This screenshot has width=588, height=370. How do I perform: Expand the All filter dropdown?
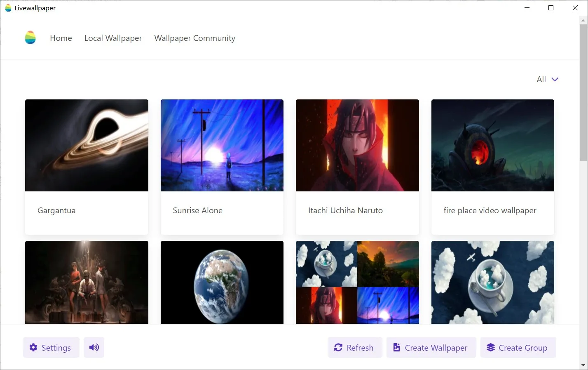(x=547, y=79)
